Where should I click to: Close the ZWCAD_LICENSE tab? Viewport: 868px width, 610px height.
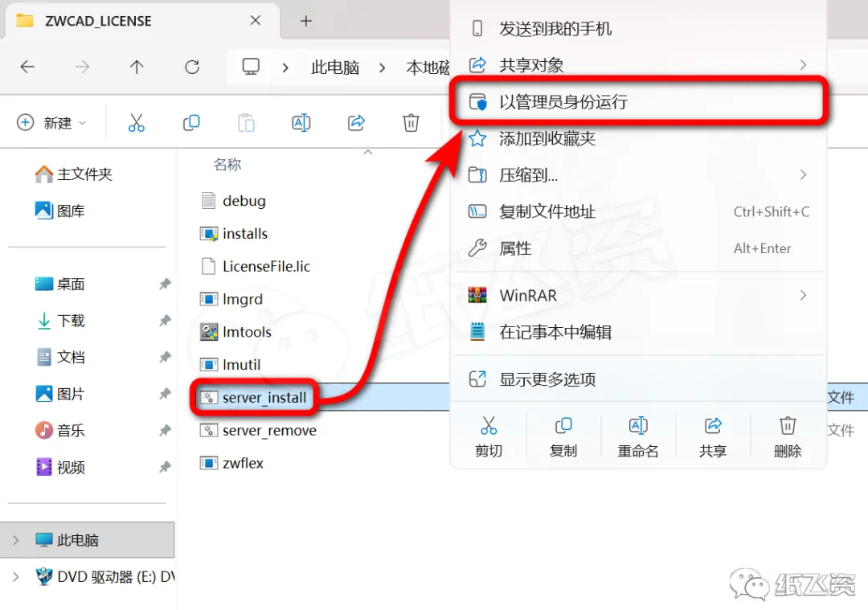point(256,20)
